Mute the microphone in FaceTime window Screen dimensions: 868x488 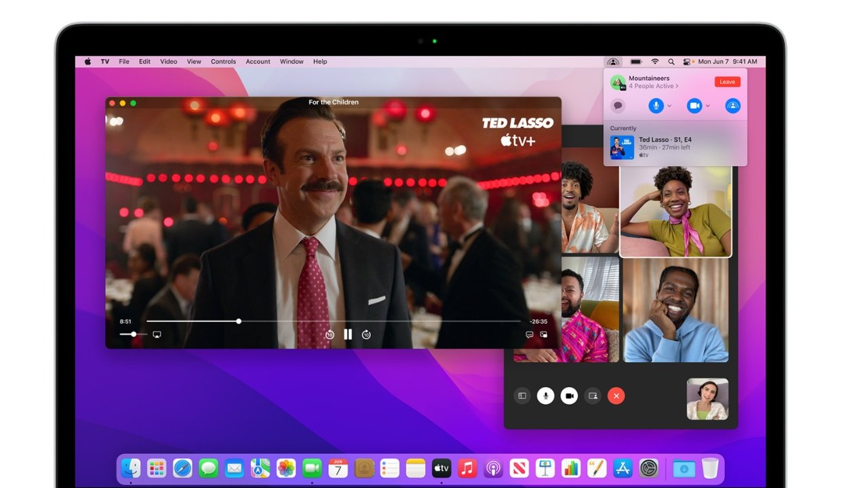click(546, 396)
